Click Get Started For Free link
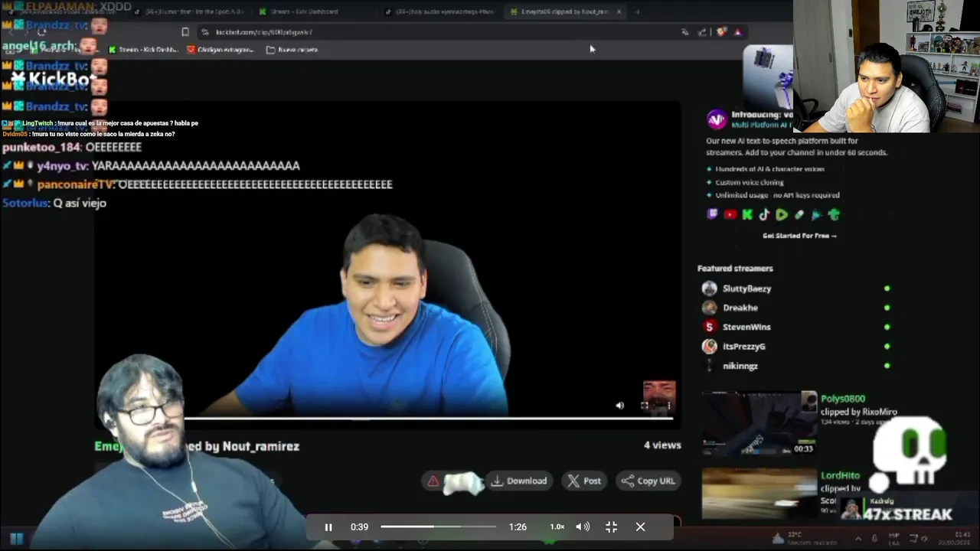This screenshot has width=980, height=551. tap(799, 236)
